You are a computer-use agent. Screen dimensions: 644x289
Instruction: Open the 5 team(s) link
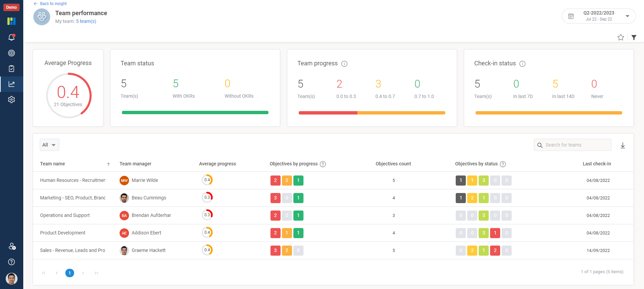(86, 21)
